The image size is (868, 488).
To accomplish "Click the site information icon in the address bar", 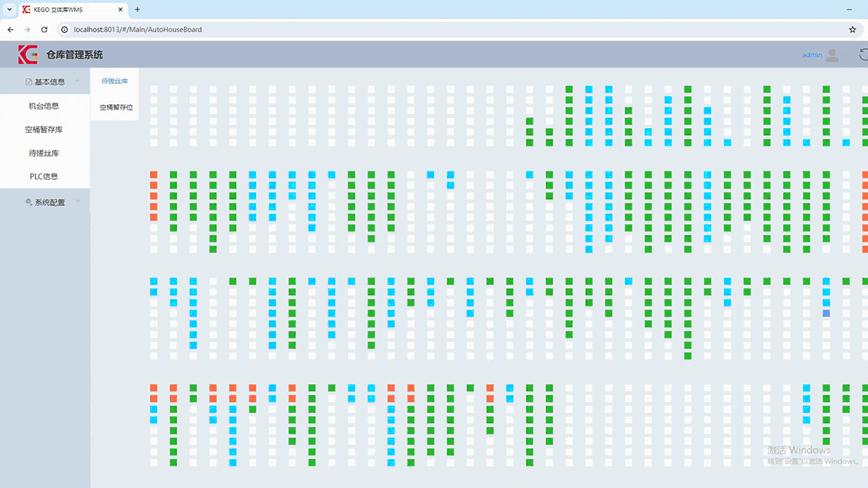I will [x=64, y=30].
